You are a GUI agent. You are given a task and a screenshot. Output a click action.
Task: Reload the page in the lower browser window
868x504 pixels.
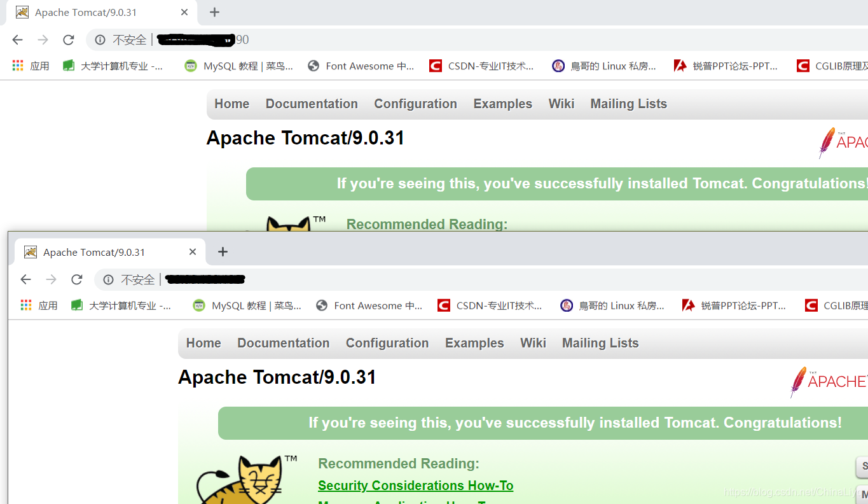tap(77, 279)
